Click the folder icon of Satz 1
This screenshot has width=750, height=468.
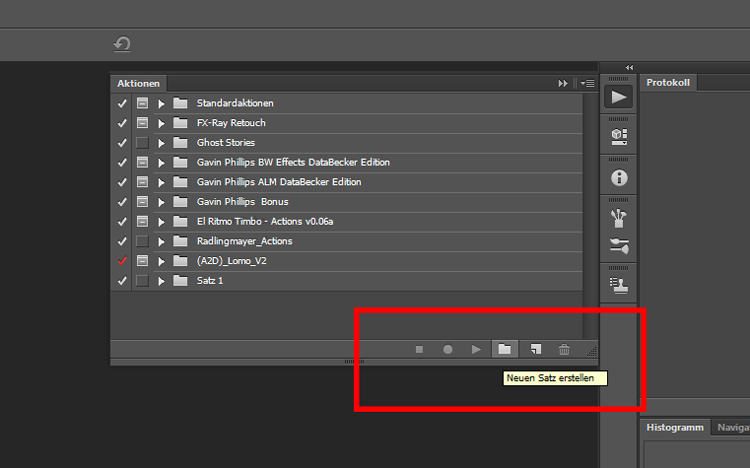(x=180, y=280)
